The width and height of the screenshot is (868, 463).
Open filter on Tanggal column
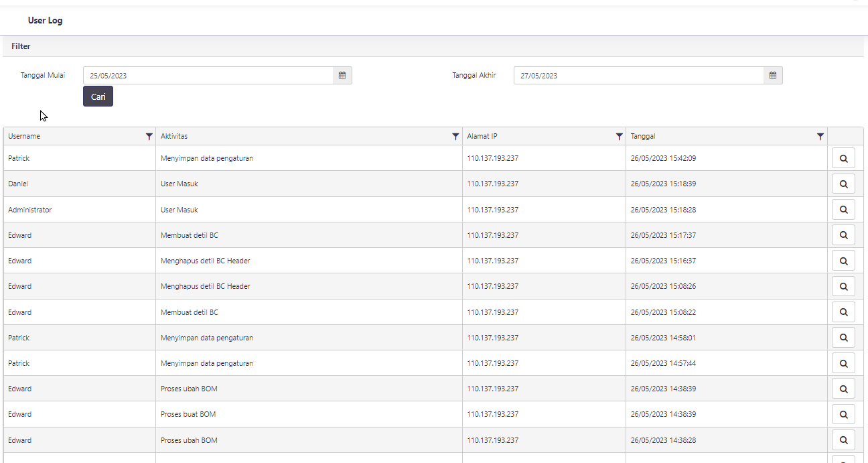[820, 137]
